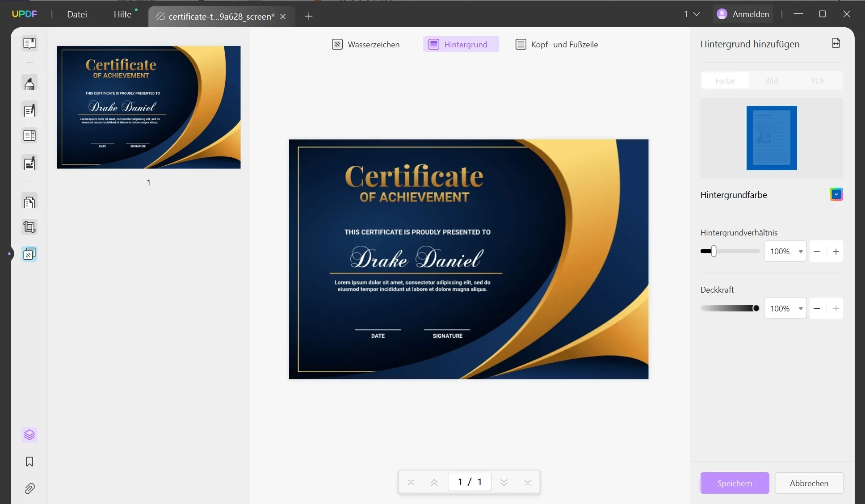
Task: Open the Bookmarks panel icon
Action: coord(29,462)
